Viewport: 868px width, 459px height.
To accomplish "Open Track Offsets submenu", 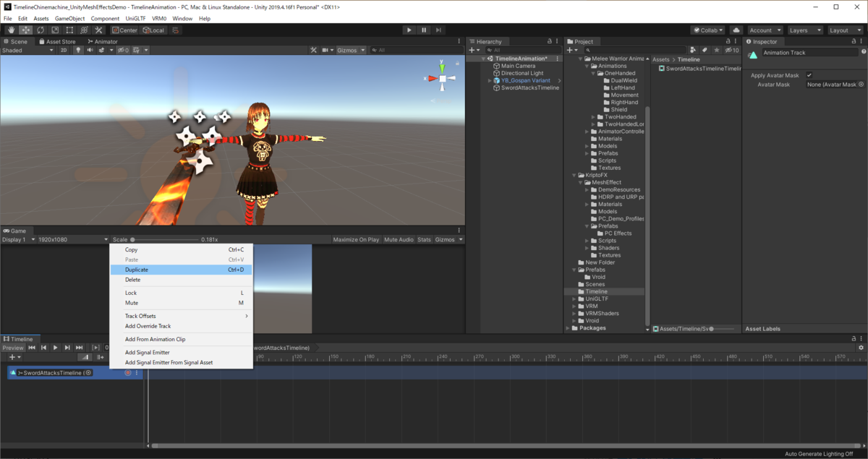I will click(181, 316).
